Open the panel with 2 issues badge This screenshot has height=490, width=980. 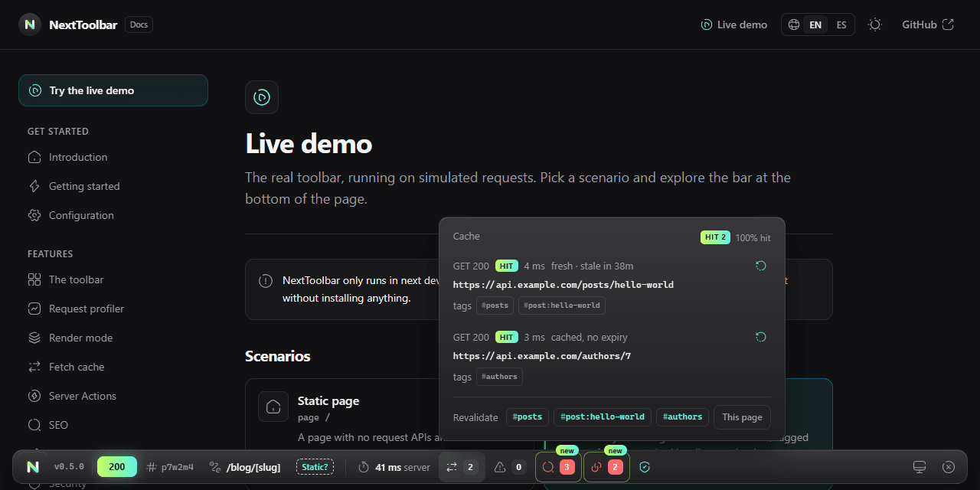[x=606, y=467]
